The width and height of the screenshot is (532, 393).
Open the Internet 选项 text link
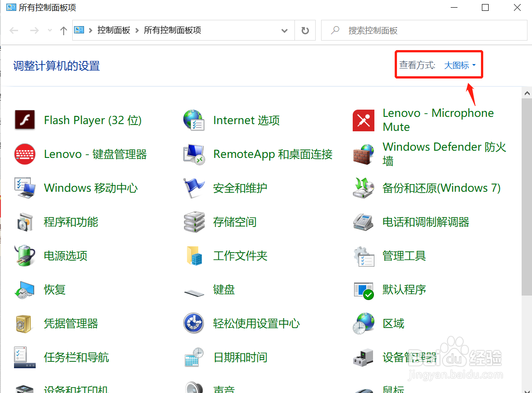click(247, 120)
